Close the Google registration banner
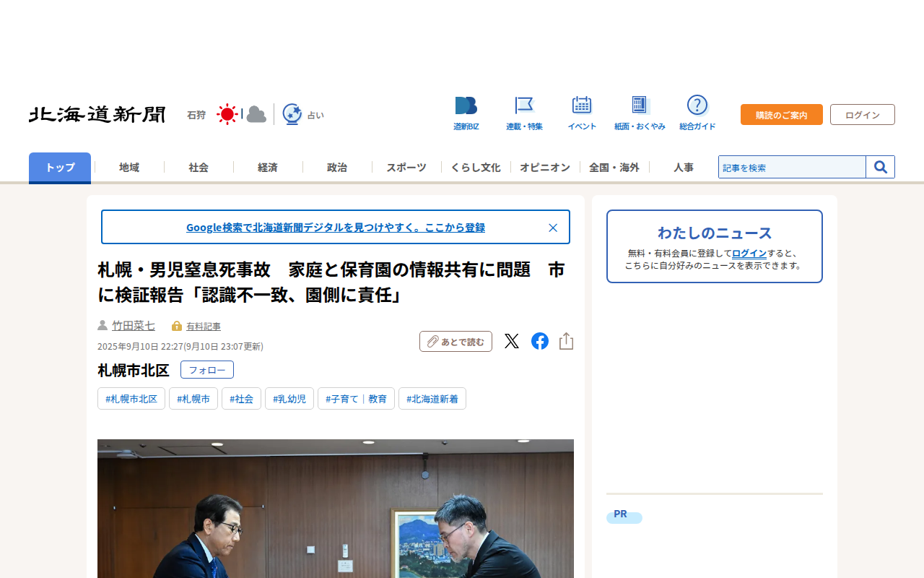Screen dimensions: 924x578 [553, 228]
